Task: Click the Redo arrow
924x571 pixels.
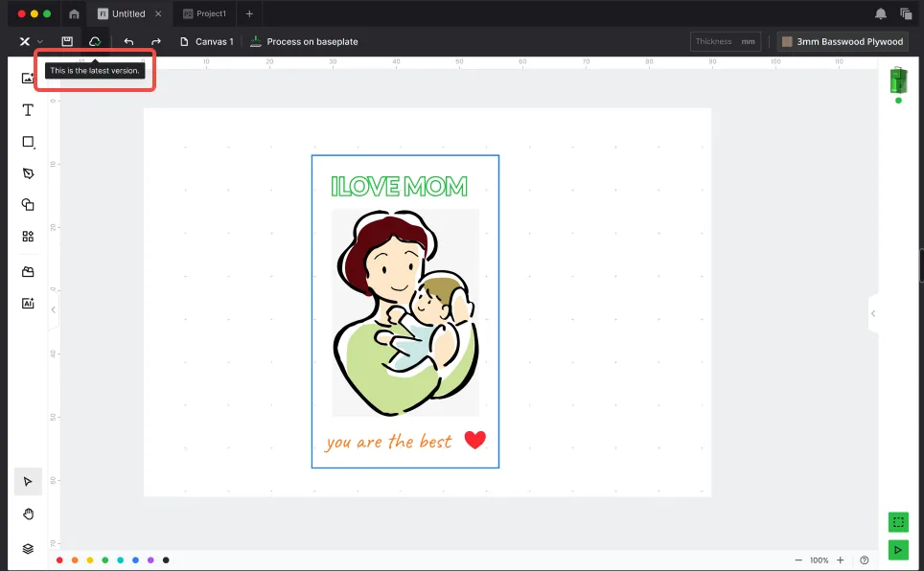Action: pyautogui.click(x=155, y=41)
